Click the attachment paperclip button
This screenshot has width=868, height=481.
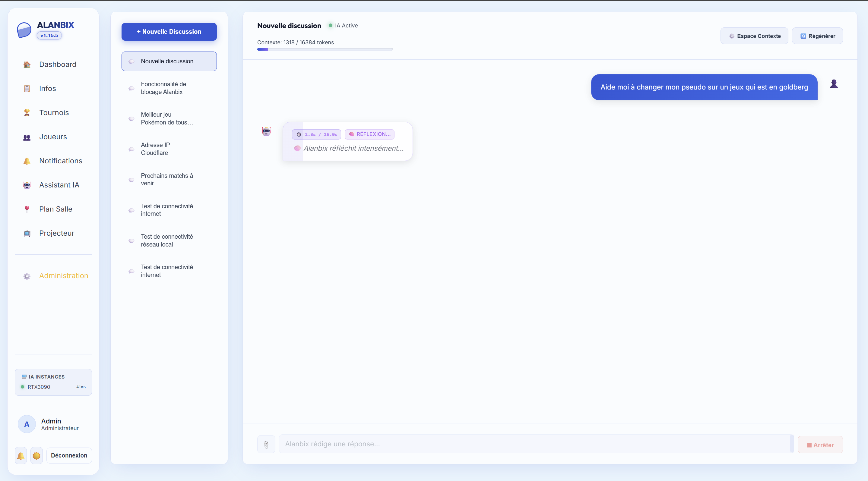point(266,444)
